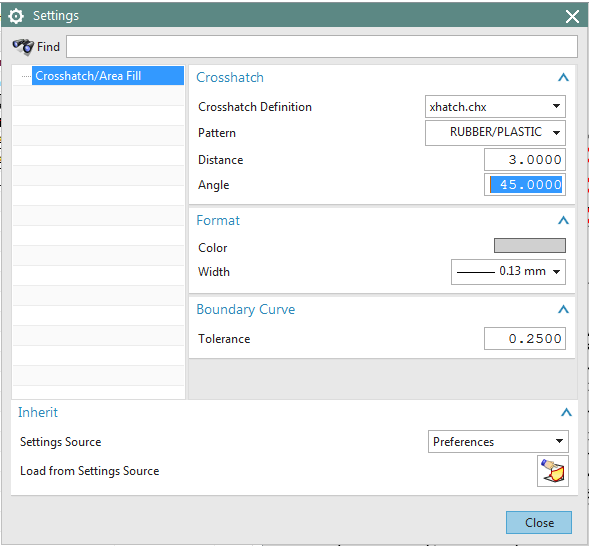Click the Distance value field

click(x=525, y=160)
